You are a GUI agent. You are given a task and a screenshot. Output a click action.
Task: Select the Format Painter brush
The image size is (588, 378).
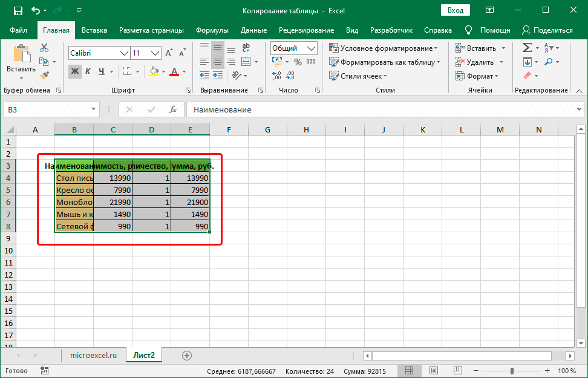44,76
